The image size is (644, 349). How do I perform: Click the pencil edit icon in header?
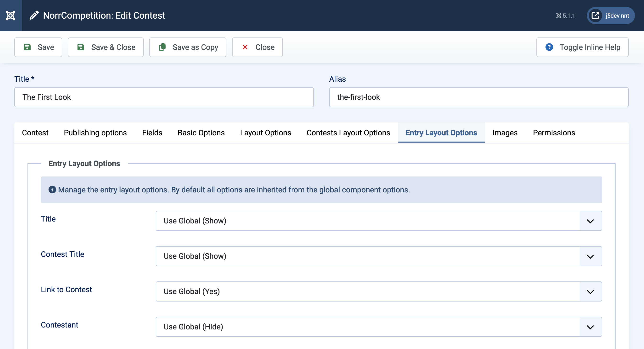coord(34,16)
